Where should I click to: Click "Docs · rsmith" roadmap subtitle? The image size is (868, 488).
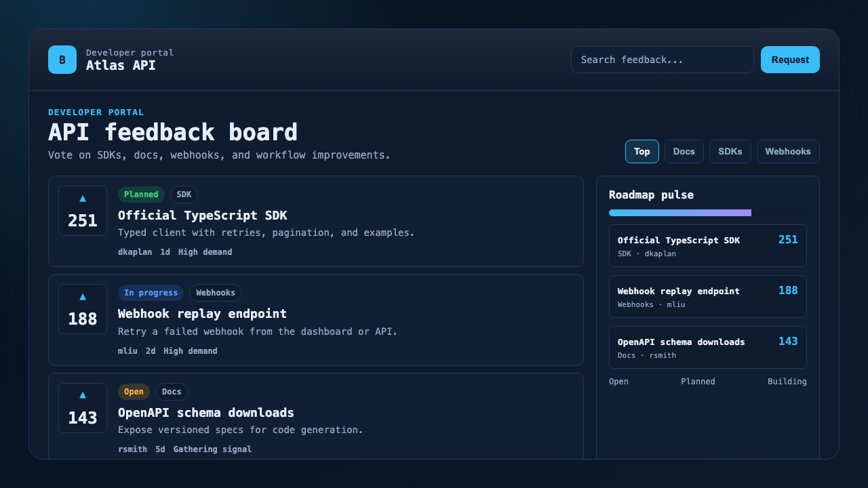[x=647, y=356]
